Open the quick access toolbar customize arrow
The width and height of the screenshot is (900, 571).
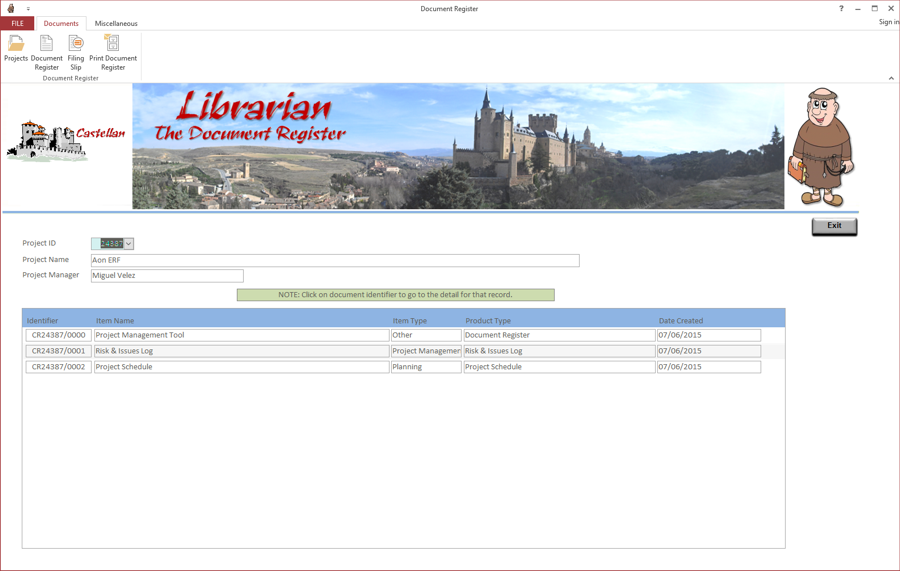(28, 9)
